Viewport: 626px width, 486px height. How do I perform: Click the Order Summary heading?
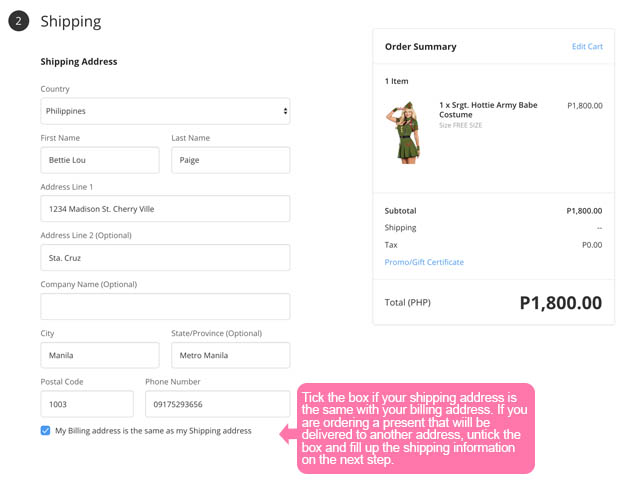[x=420, y=47]
